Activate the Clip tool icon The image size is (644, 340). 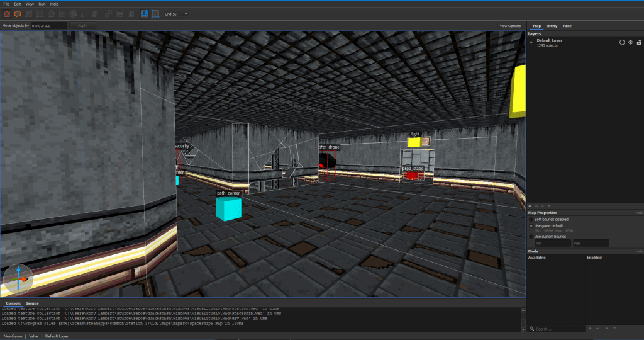29,13
